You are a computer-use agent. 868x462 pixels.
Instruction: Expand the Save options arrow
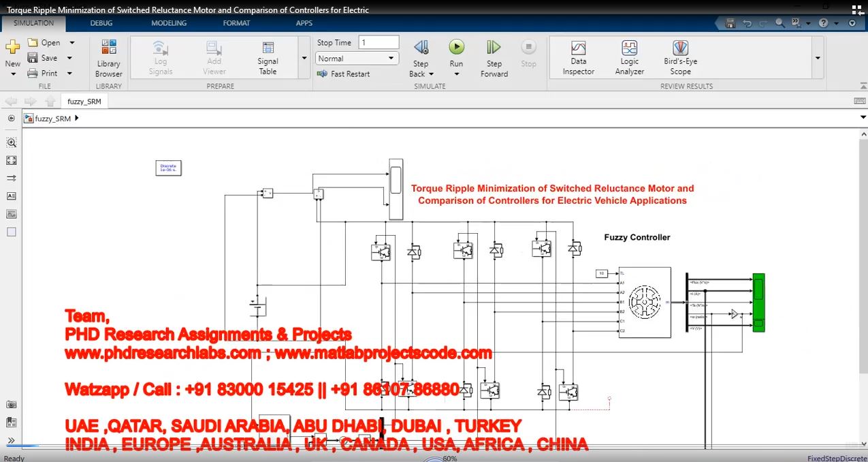point(69,58)
